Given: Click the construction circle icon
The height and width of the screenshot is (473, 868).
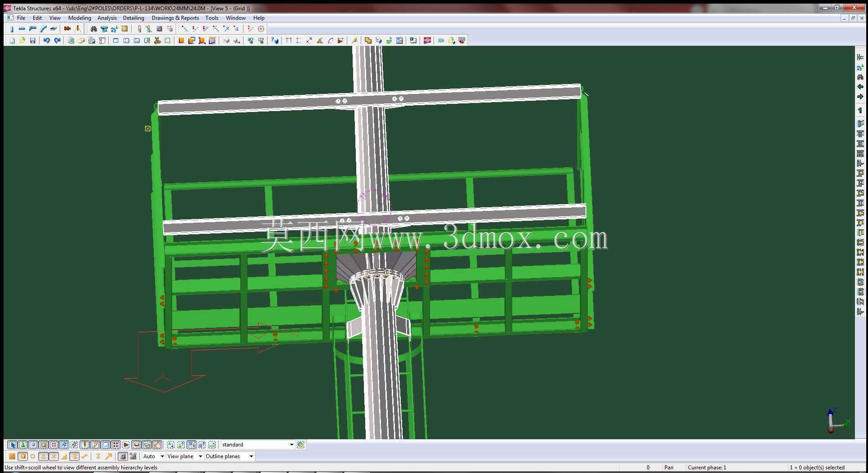Looking at the screenshot, I should pos(261,29).
